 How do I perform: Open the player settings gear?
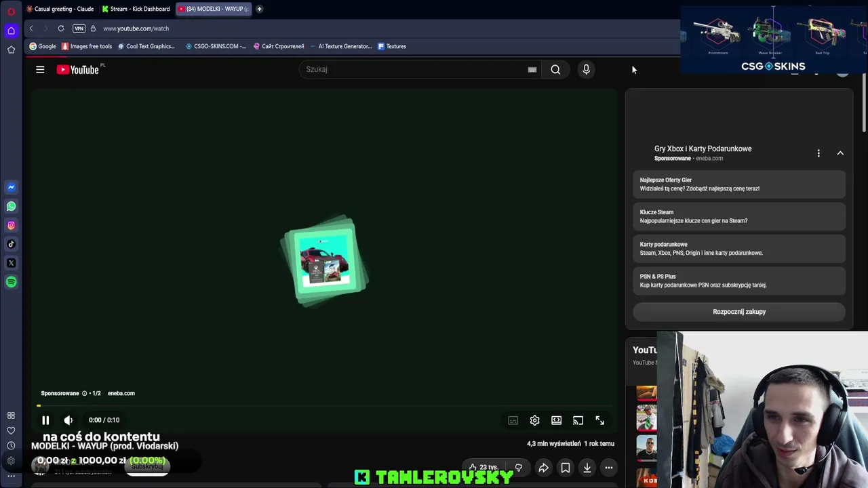(x=534, y=420)
